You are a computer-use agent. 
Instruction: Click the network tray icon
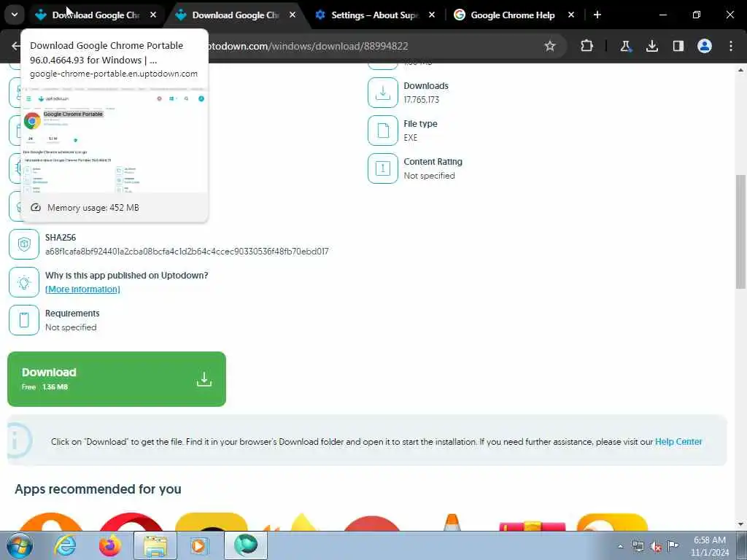coord(638,546)
